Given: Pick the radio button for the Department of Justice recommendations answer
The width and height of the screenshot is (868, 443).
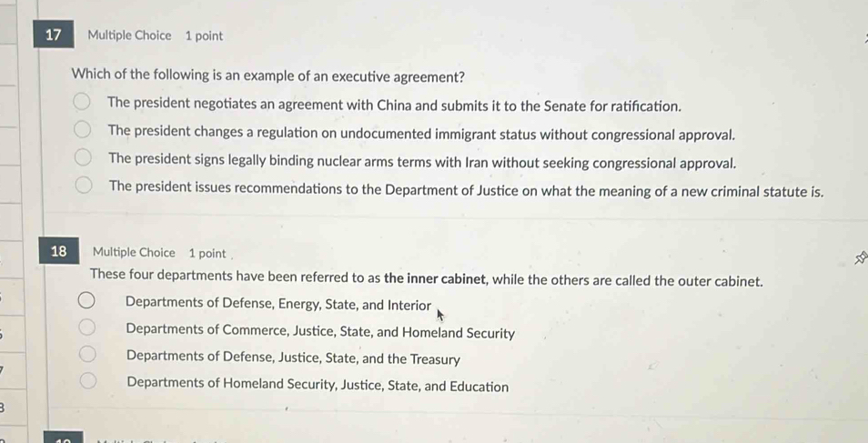Looking at the screenshot, I should point(83,187).
